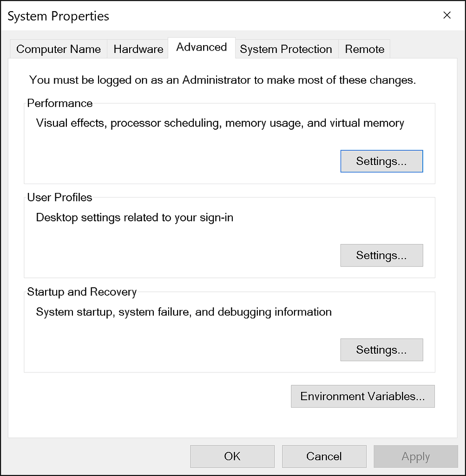Switch to the Remote tab
Image resolution: width=466 pixels, height=476 pixels.
(364, 49)
